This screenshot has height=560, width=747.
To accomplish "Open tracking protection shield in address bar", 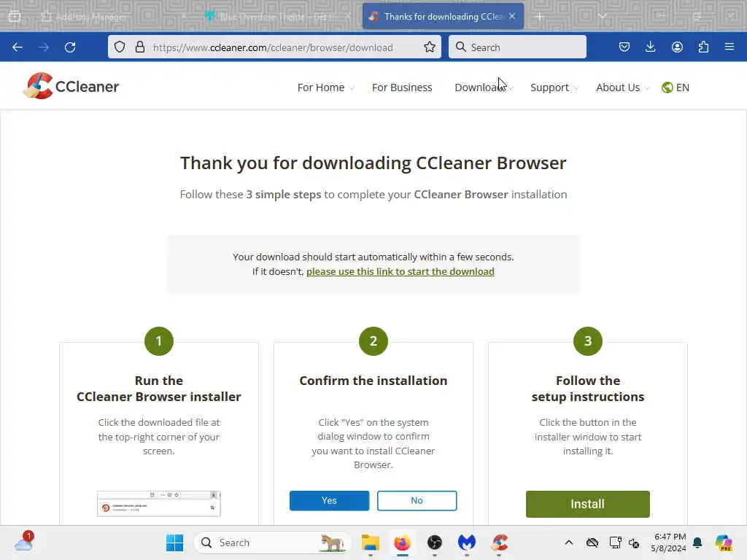I will (x=120, y=47).
